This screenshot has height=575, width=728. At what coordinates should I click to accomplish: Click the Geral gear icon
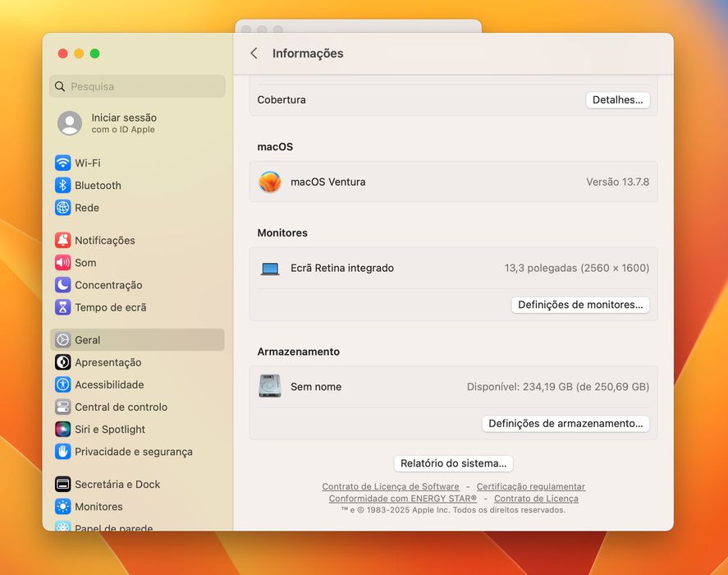[62, 340]
